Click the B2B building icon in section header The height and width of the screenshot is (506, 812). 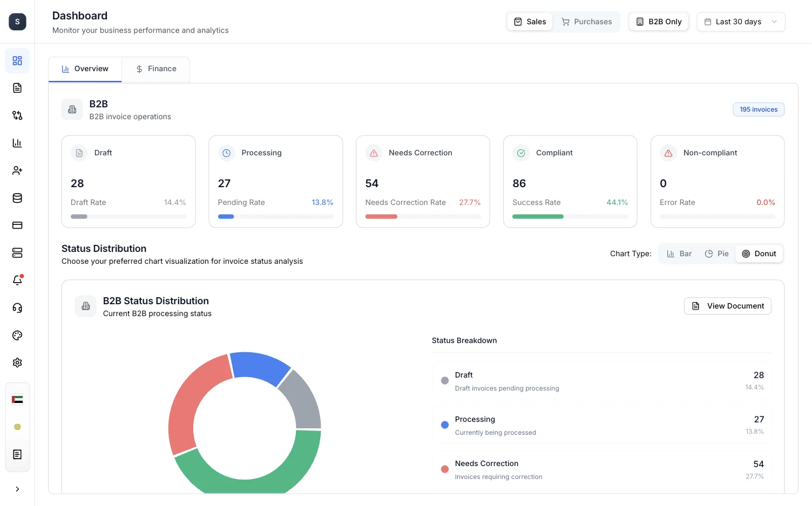coord(72,110)
